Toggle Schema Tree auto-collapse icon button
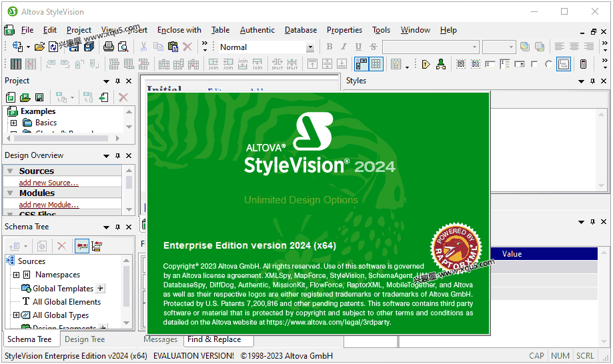Image resolution: width=613 pixels, height=364 pixels. click(97, 245)
